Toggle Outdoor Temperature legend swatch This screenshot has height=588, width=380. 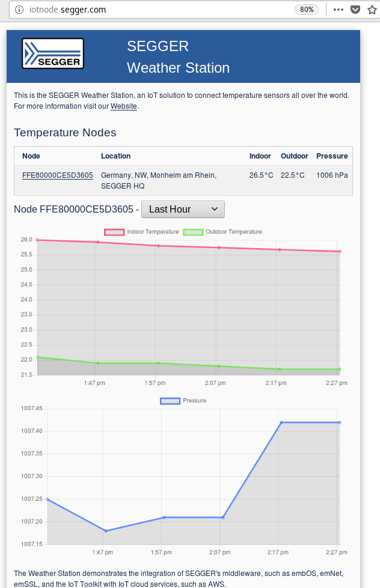(x=193, y=232)
